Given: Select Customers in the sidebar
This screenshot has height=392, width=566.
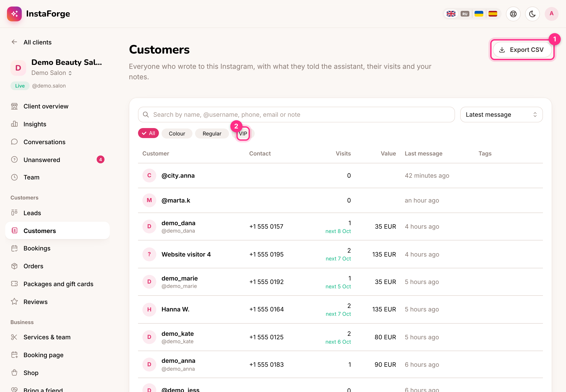Looking at the screenshot, I should coord(57,231).
